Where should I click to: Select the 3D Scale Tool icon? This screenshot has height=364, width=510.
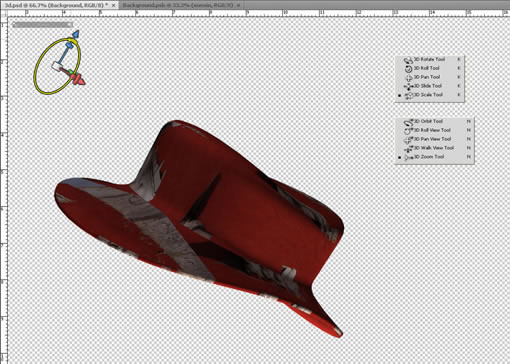[409, 95]
